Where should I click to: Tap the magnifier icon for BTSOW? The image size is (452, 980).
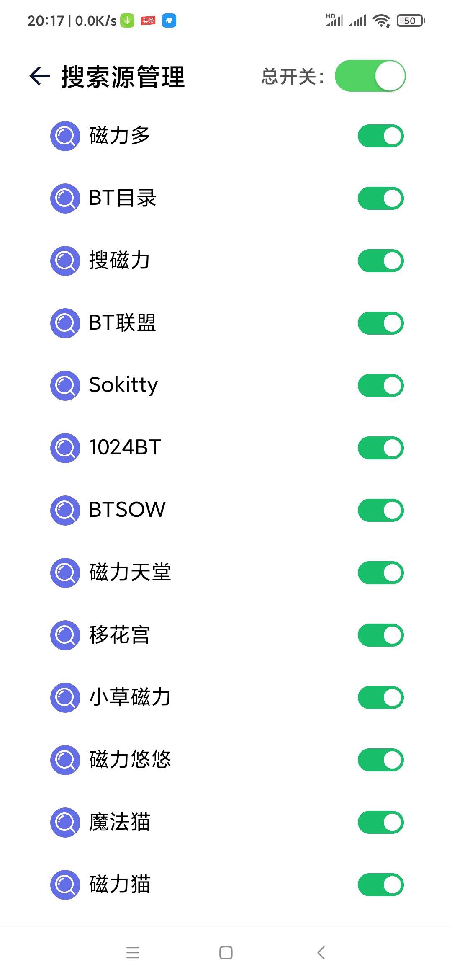[65, 511]
